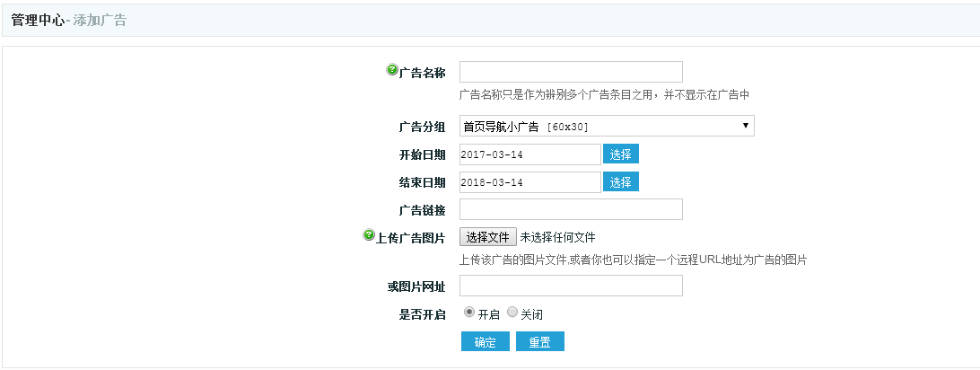Open the 广告分组 dropdown list
The image size is (980, 370).
pos(607,126)
